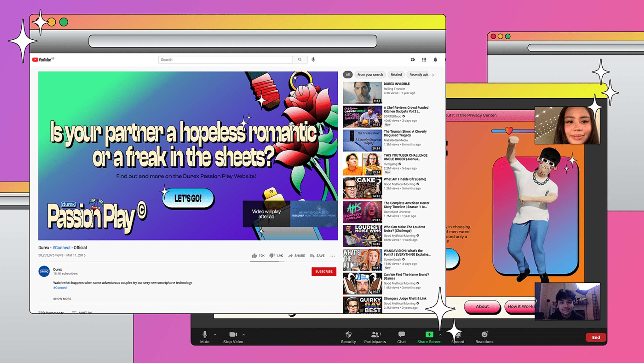
Task: Click the YouTube search input field
Action: pos(225,60)
